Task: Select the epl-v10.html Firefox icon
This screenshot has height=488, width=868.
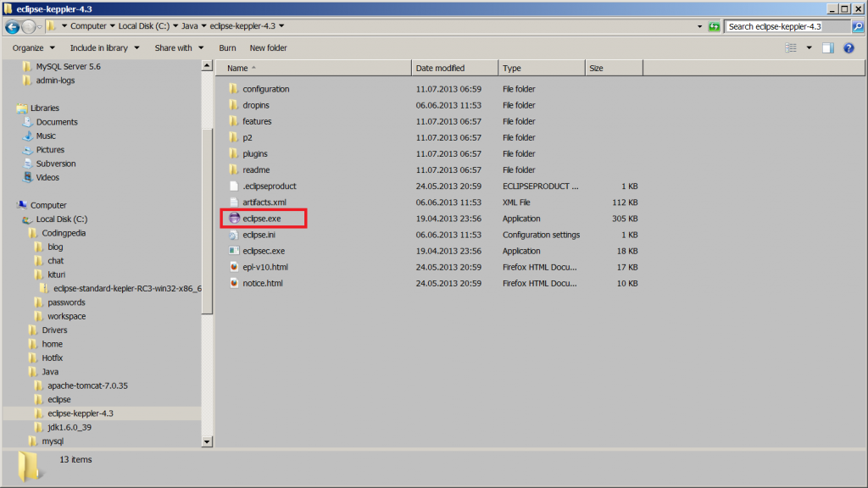Action: [234, 267]
